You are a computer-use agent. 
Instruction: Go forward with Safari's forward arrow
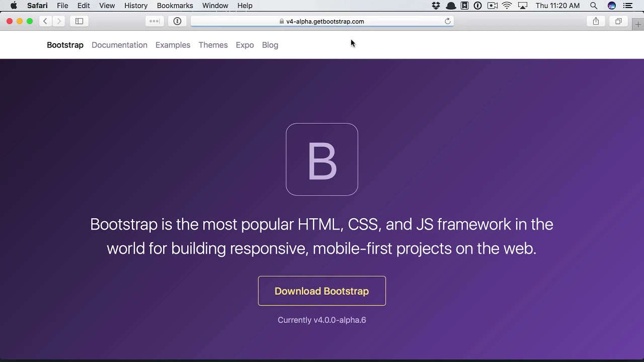[x=59, y=21]
